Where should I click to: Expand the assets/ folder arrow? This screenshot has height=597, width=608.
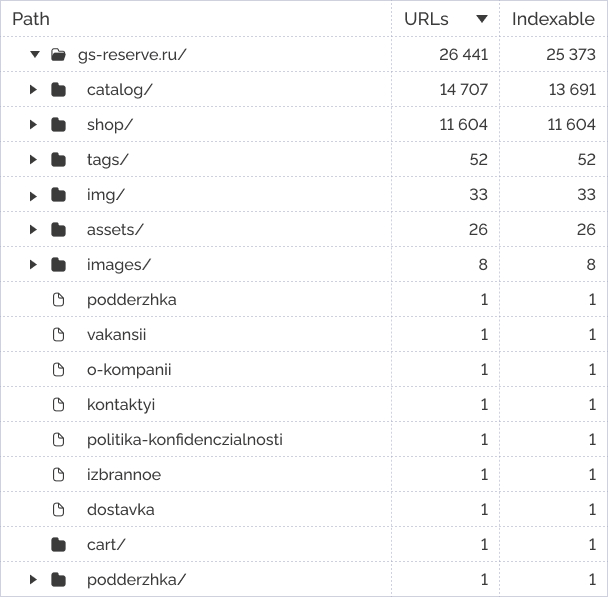tap(33, 229)
